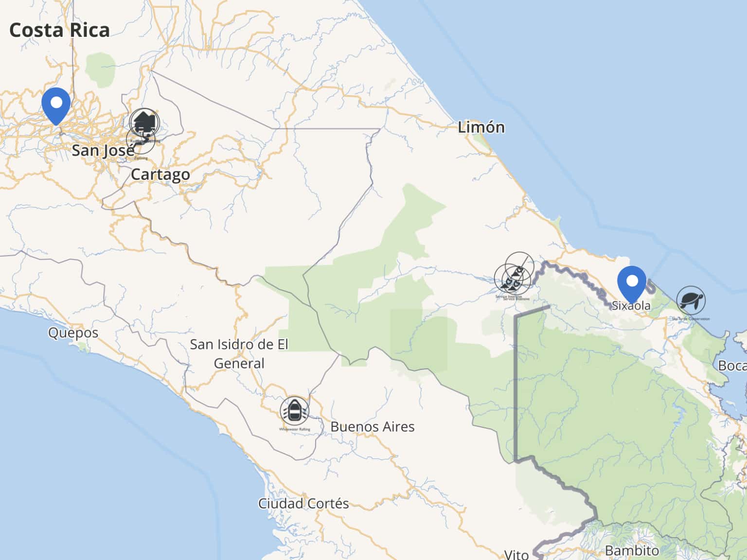Click the partially visible Boca label
The width and height of the screenshot is (747, 560).
(x=732, y=366)
